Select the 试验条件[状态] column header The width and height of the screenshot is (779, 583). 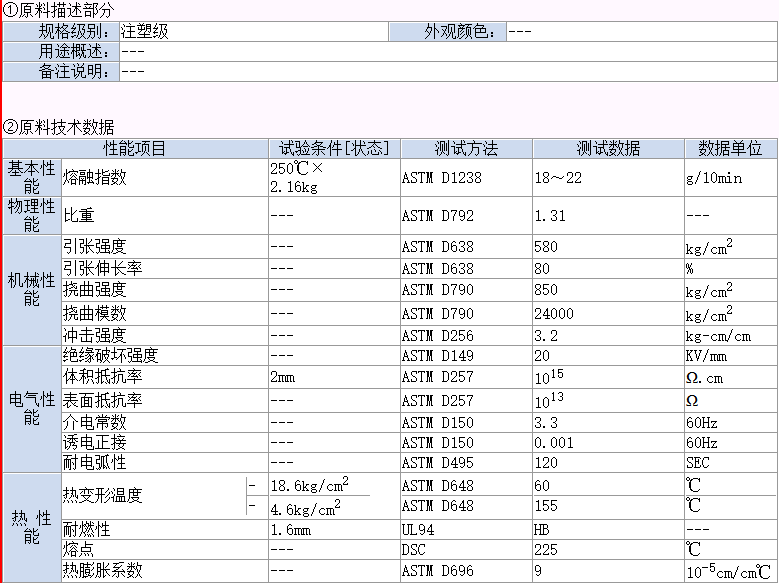(334, 148)
